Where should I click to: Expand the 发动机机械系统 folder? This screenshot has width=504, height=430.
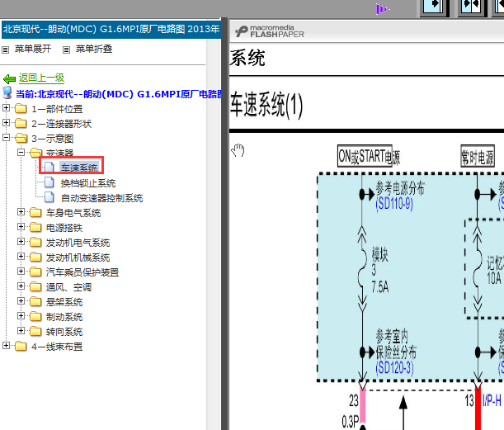(x=21, y=257)
